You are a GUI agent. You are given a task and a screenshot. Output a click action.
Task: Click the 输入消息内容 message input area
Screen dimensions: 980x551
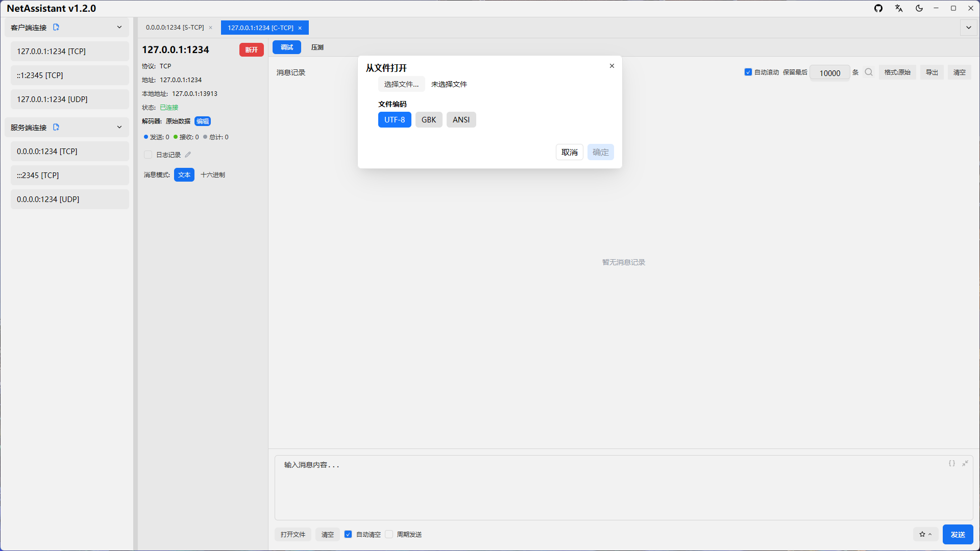click(624, 488)
